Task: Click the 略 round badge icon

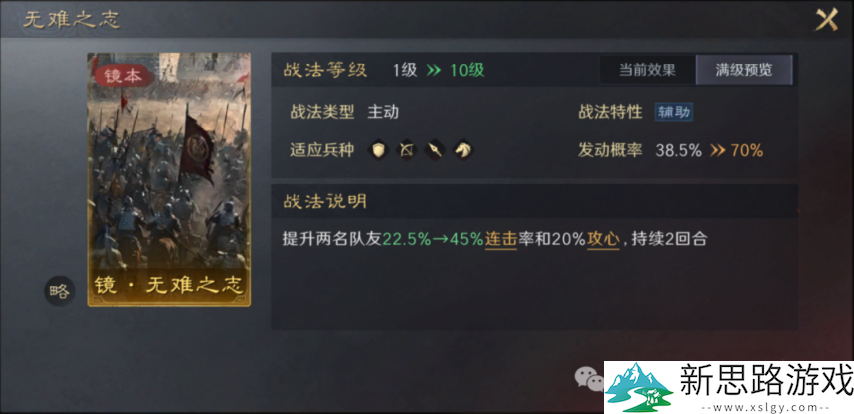Action: (x=59, y=291)
